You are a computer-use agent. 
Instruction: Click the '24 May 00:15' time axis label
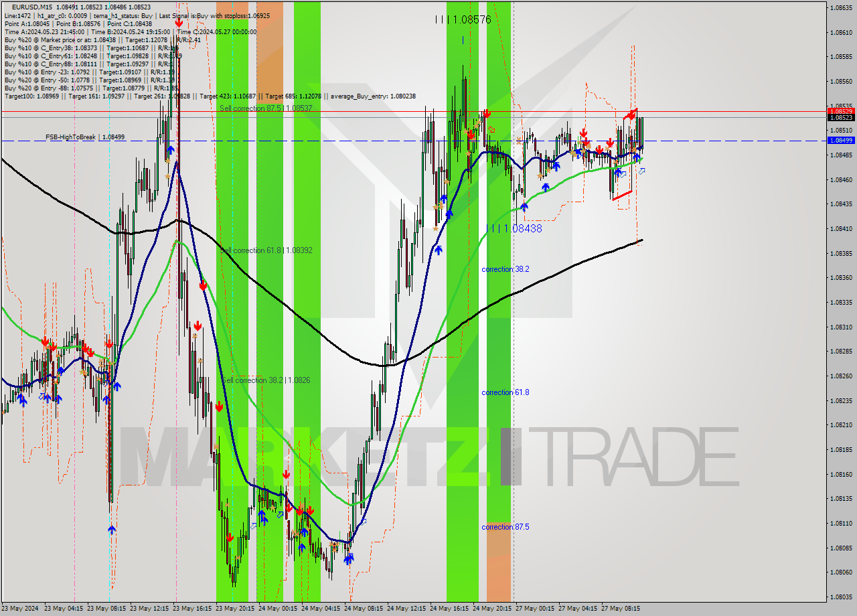click(278, 609)
